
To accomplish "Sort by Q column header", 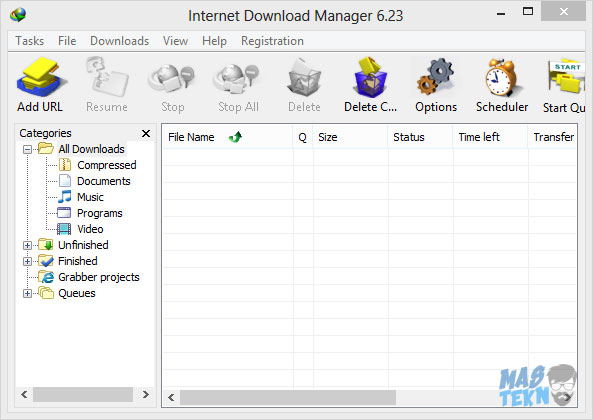I will [x=303, y=137].
